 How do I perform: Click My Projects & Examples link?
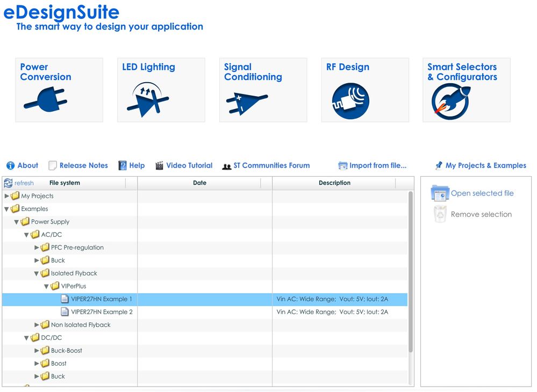[485, 165]
